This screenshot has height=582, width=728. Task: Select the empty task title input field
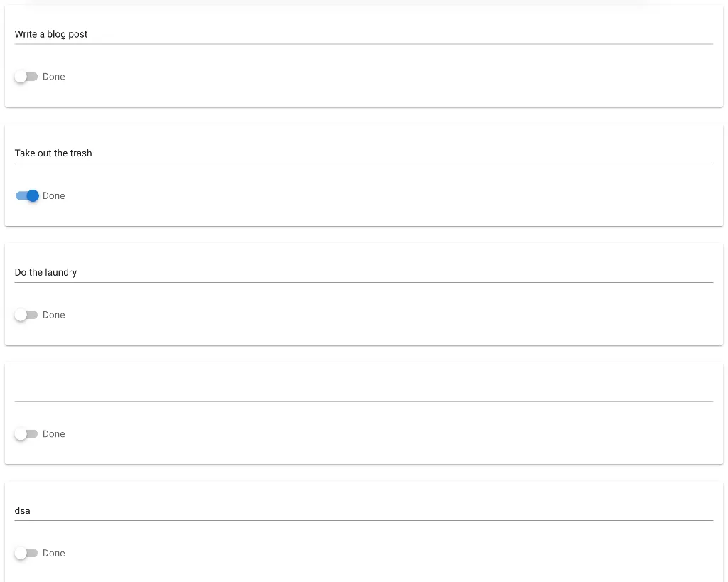coord(363,391)
